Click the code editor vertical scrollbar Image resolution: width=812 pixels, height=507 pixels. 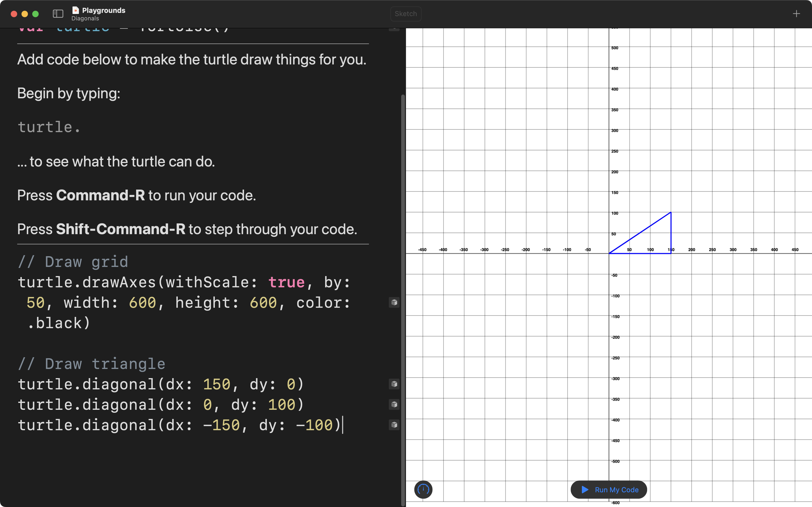pos(403,268)
